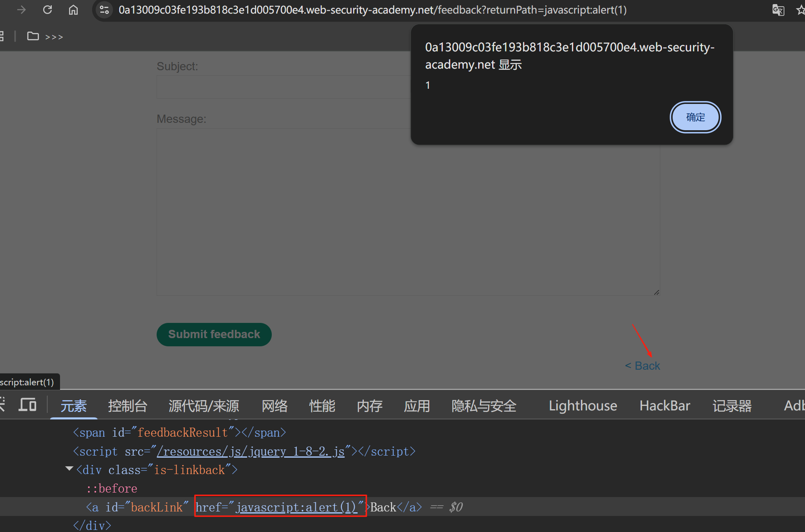Viewport: 805px width, 532px height.
Task: Open the HackBar panel tab
Action: (664, 406)
